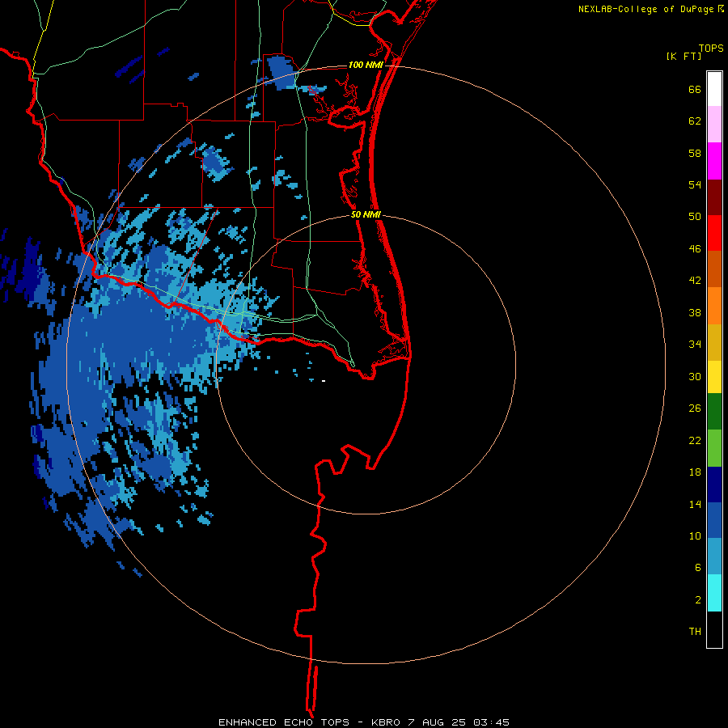Click the '42' legend value label
The height and width of the screenshot is (728, 728).
pyautogui.click(x=695, y=281)
